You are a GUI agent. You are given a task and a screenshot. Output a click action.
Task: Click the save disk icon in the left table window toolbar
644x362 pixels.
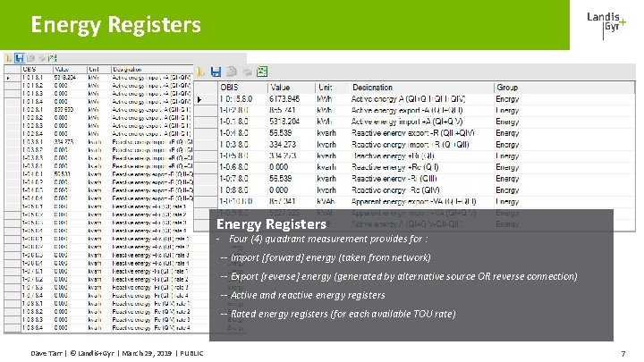point(20,58)
